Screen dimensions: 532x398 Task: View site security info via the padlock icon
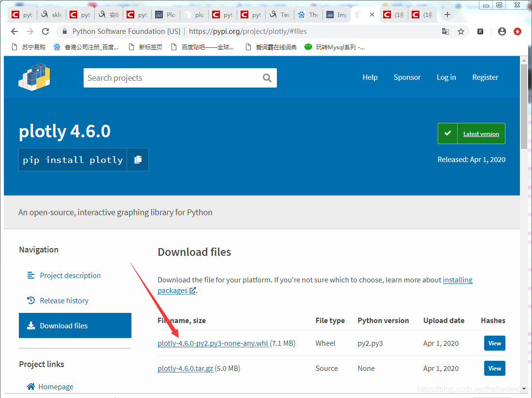[64, 31]
